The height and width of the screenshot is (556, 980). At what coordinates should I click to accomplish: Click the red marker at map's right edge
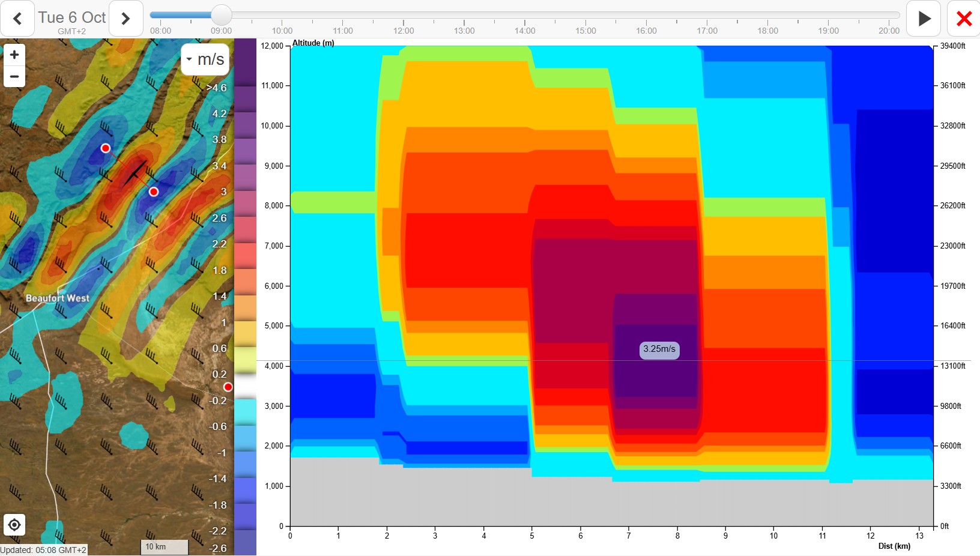coord(228,387)
